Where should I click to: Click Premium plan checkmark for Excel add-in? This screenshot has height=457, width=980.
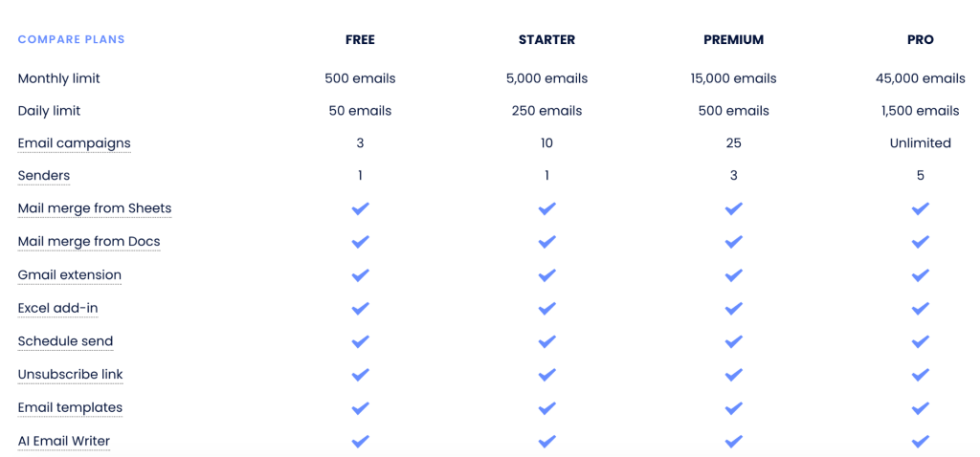[733, 309]
